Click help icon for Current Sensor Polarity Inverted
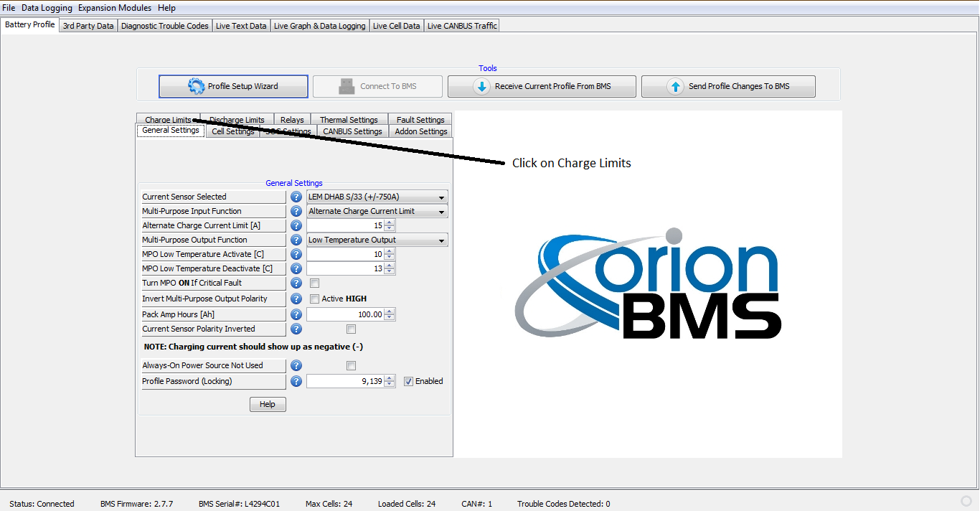Image resolution: width=980 pixels, height=511 pixels. coord(296,329)
